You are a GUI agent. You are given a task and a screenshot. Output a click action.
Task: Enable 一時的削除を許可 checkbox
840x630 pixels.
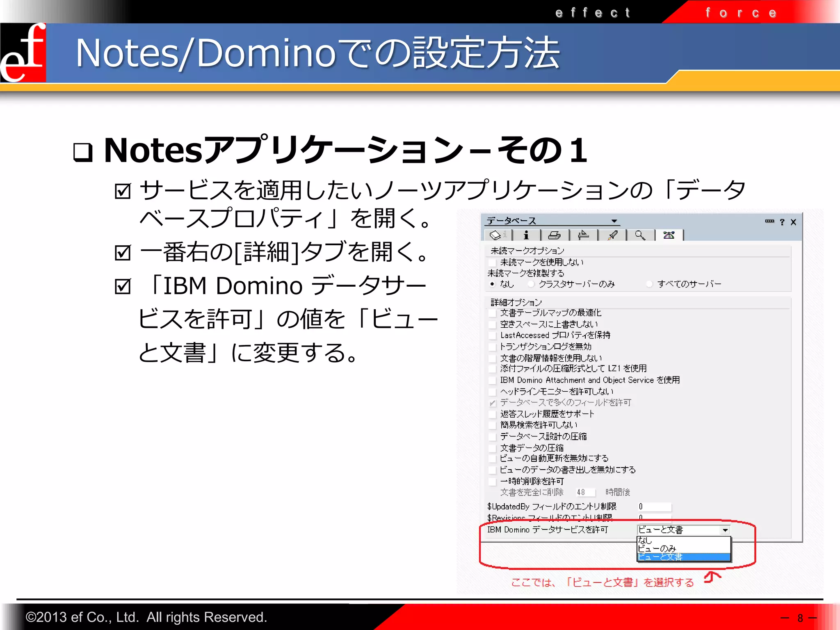pyautogui.click(x=493, y=481)
